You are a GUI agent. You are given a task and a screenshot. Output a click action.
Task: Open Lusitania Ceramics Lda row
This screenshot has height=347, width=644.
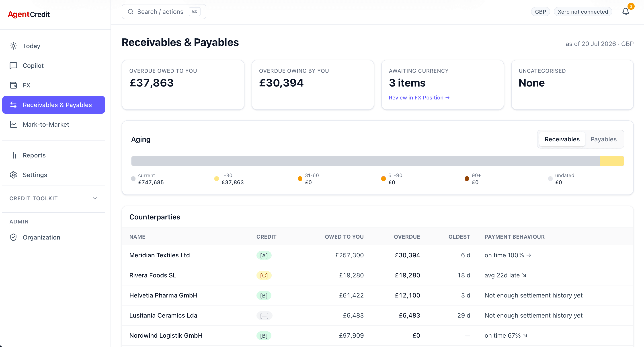(377, 316)
